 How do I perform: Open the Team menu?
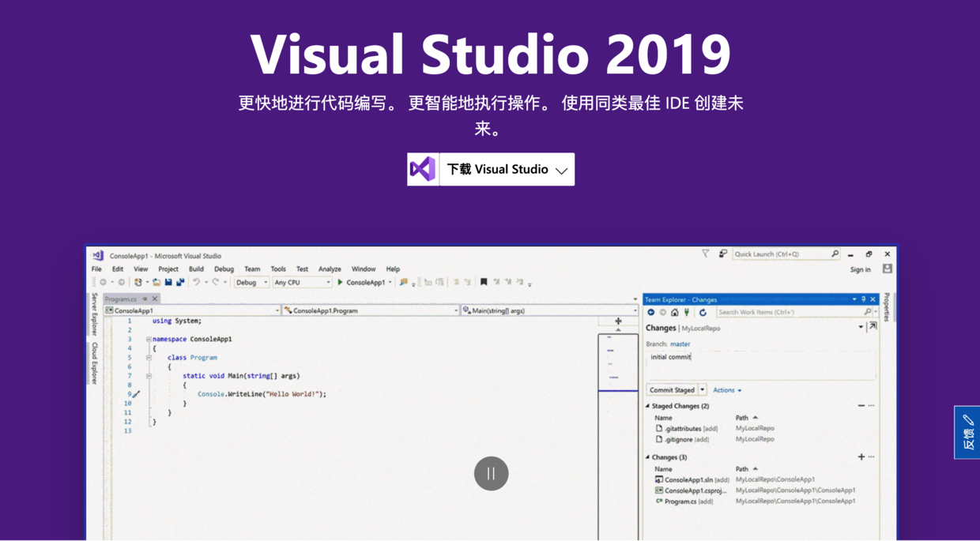click(252, 269)
